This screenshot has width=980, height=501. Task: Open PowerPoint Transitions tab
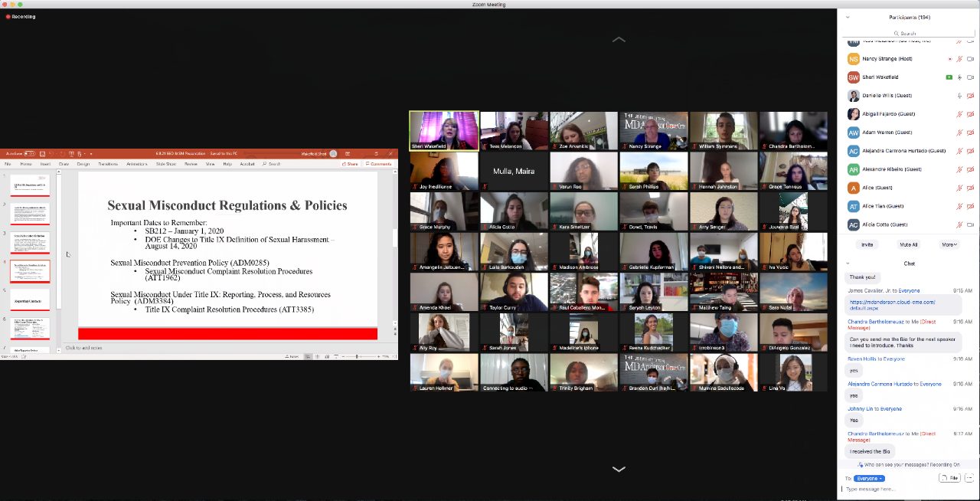[x=108, y=164]
